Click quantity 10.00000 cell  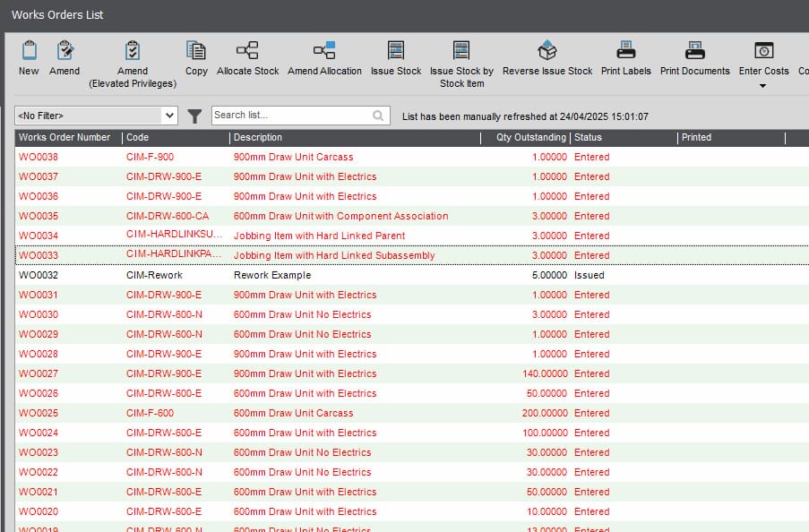[547, 511]
